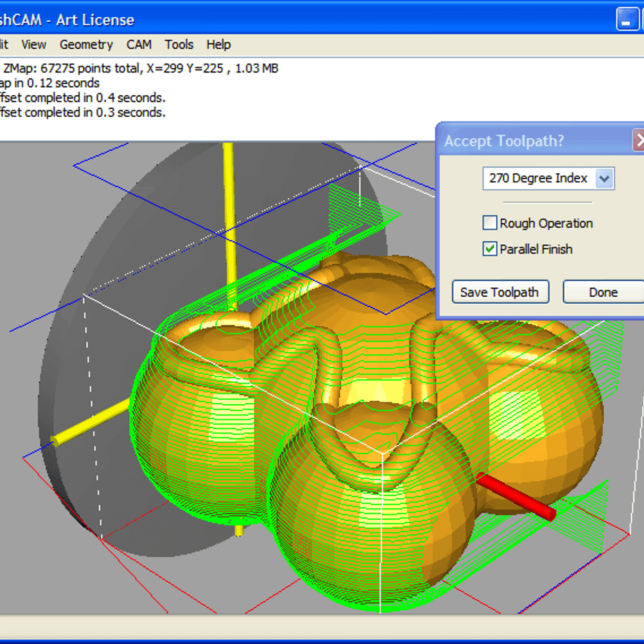
Task: Click the ZMap points total log line
Action: point(139,68)
